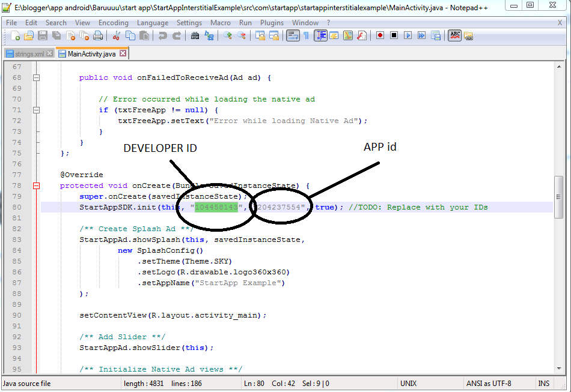Viewport: 571px width, 392px height.
Task: Save the currently recorded macro icon
Action: point(436,35)
